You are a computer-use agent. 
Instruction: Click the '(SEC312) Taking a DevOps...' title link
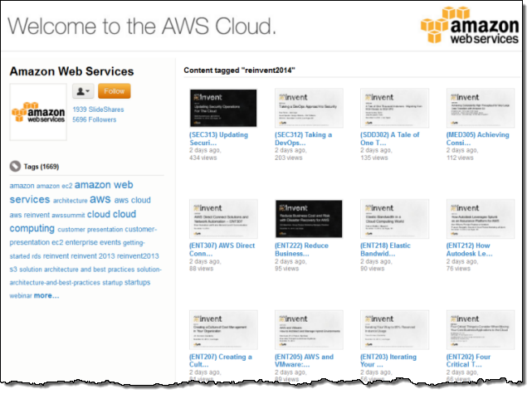click(x=303, y=139)
